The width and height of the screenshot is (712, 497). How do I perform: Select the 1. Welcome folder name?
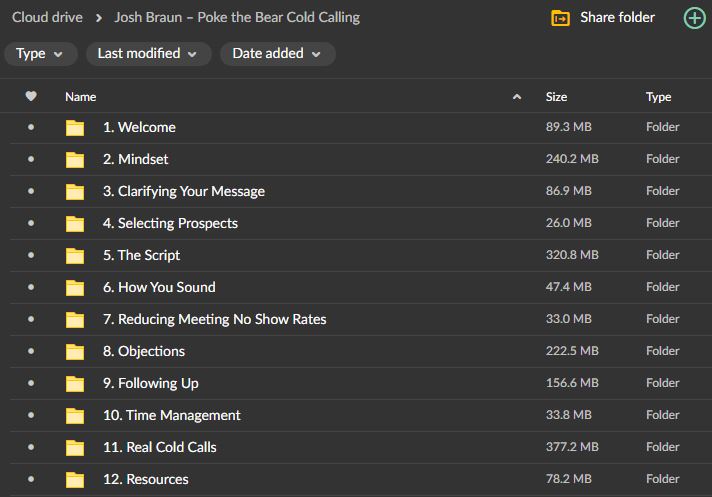pos(139,127)
